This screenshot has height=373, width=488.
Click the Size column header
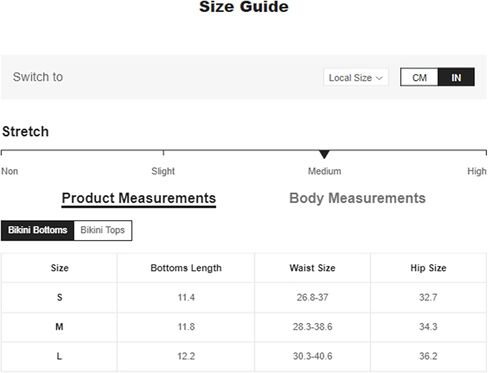tap(60, 268)
